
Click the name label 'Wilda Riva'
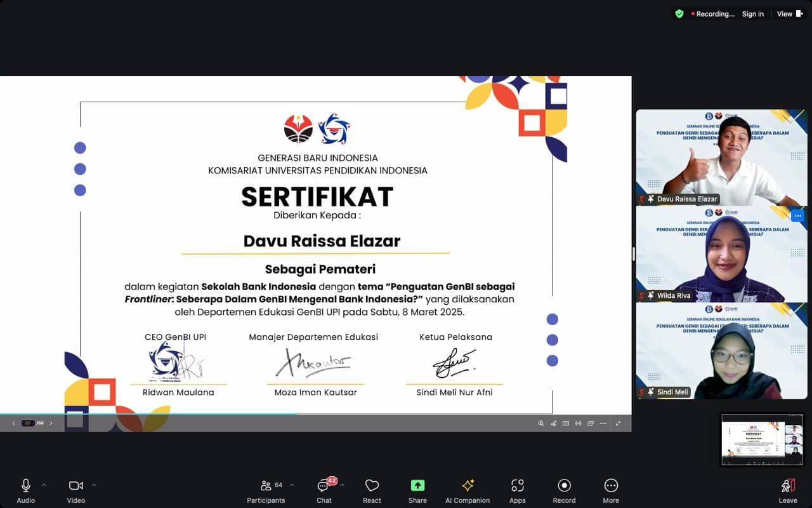tap(674, 295)
